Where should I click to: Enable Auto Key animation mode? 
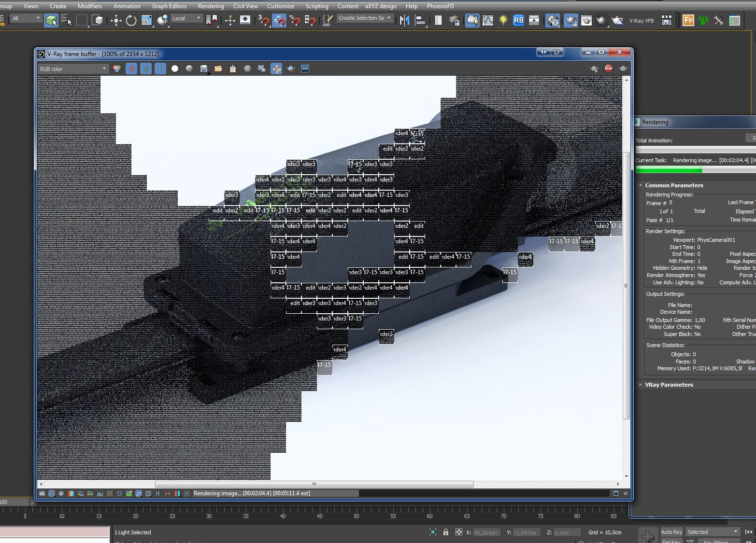[671, 531]
